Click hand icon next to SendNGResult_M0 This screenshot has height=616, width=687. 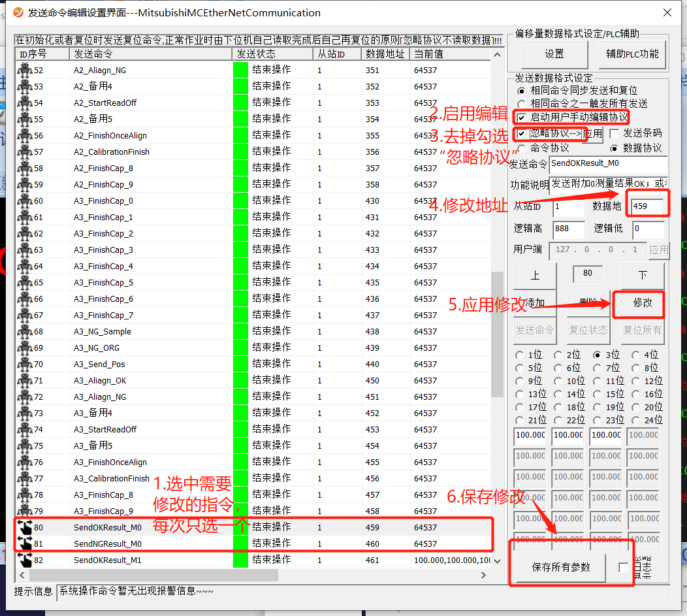click(x=25, y=543)
